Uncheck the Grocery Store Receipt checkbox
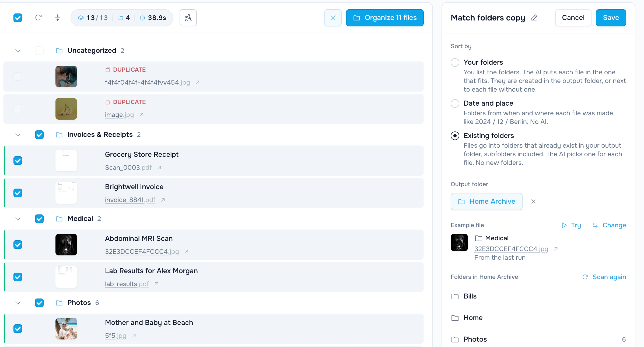This screenshot has height=347, width=644. (18, 161)
